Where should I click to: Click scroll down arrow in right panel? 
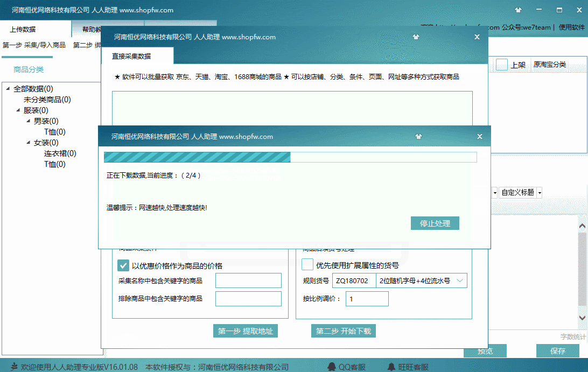582,318
